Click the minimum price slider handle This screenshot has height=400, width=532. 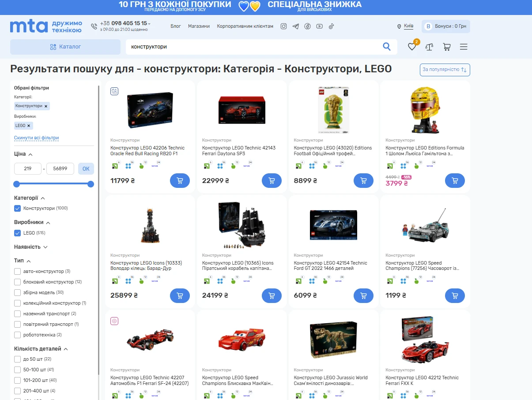tap(16, 184)
